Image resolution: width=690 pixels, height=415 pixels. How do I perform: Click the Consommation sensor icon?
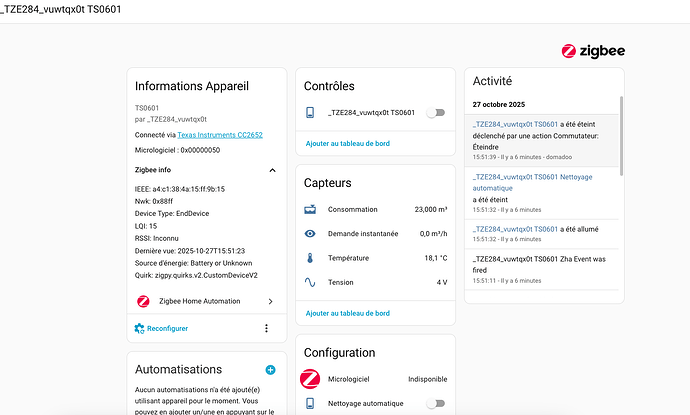coord(310,209)
